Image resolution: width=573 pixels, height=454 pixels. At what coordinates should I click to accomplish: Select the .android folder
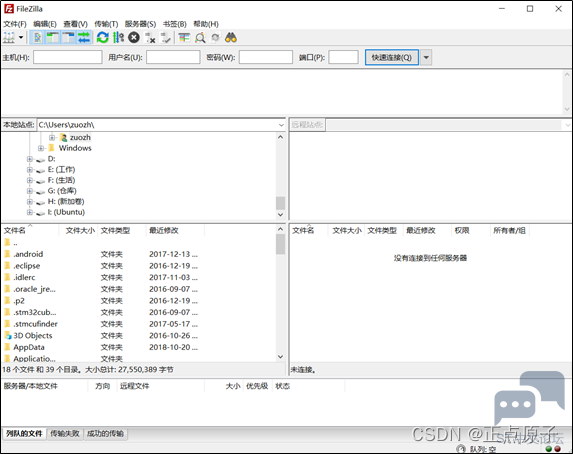[28, 254]
